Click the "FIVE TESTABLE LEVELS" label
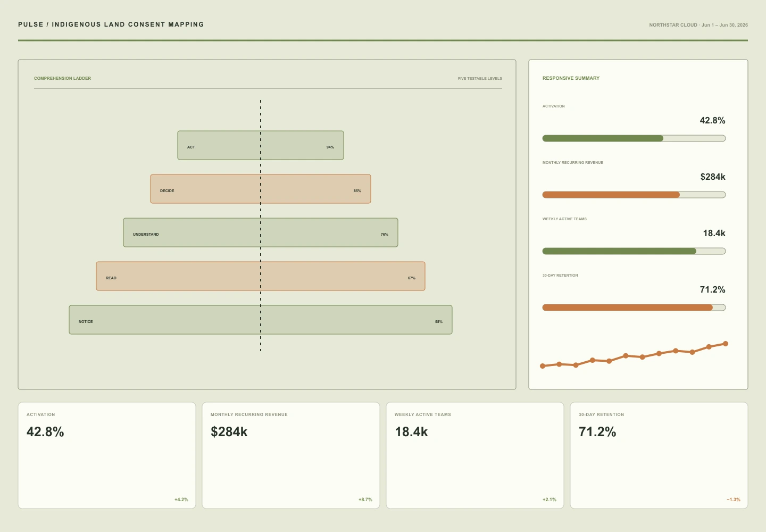766x532 pixels. 480,79
